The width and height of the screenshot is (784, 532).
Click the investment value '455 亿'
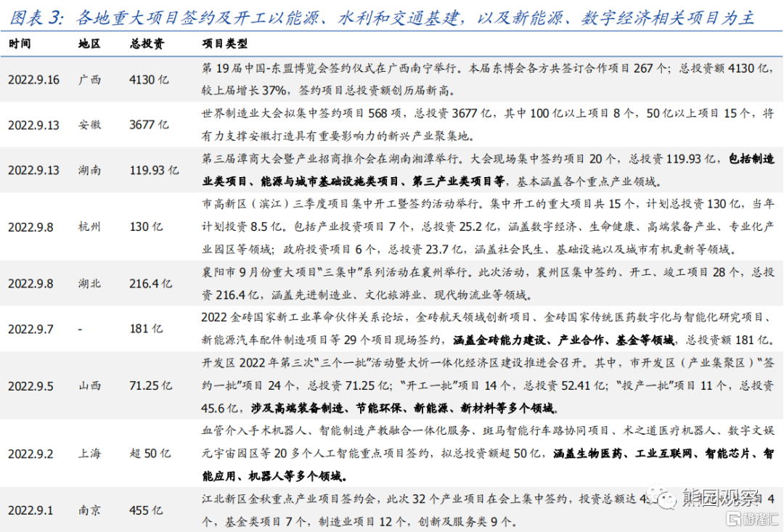point(146,510)
